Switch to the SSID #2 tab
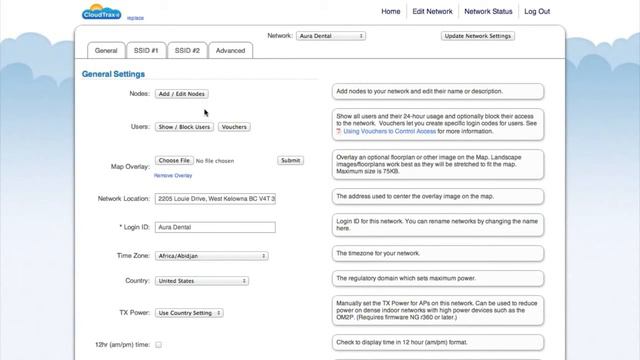The width and height of the screenshot is (640, 360). tap(187, 51)
